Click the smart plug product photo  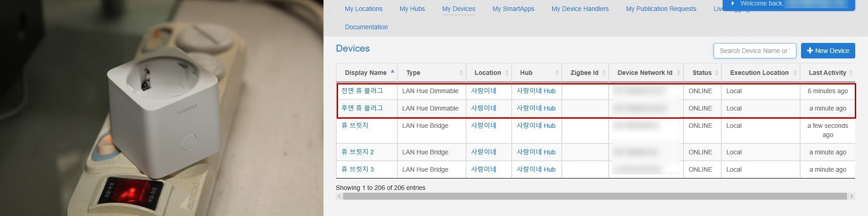[162, 108]
